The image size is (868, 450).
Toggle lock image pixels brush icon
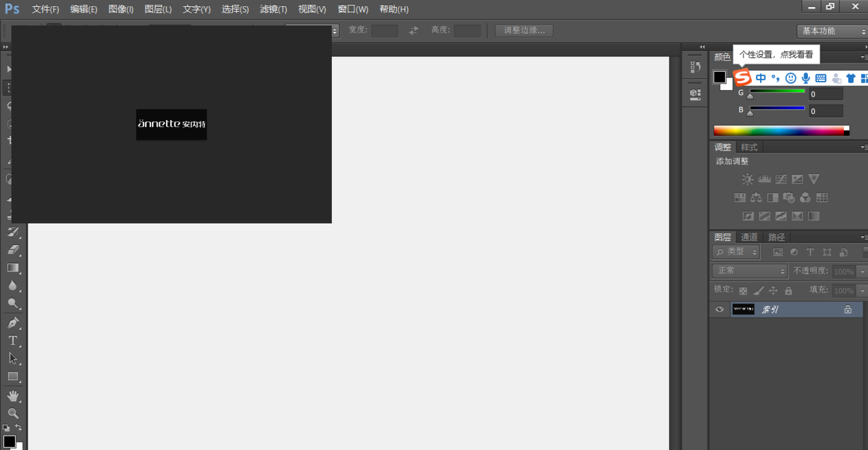tap(758, 291)
